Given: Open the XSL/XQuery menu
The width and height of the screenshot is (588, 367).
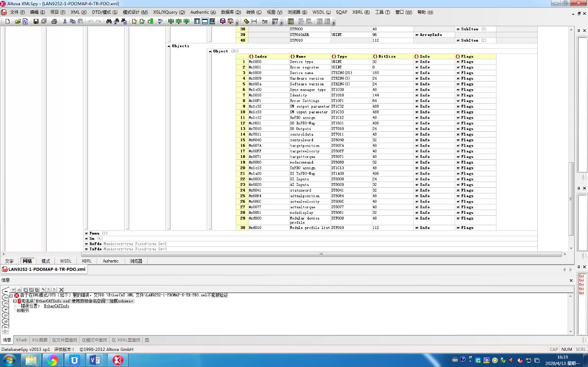Looking at the screenshot, I should click(x=169, y=12).
